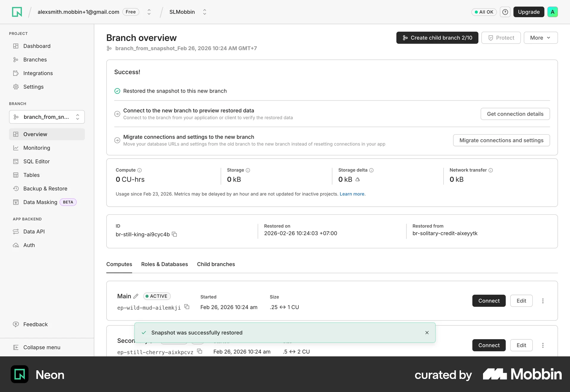Open Auth page
This screenshot has height=392, width=570.
(47, 245)
